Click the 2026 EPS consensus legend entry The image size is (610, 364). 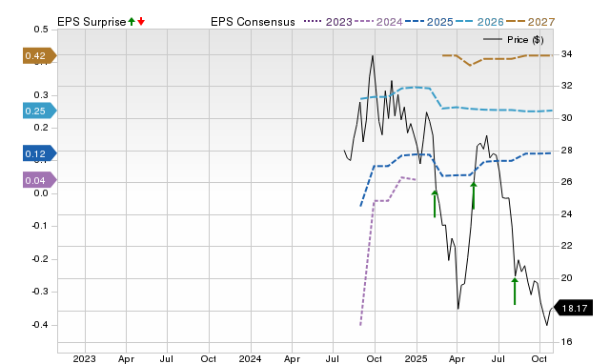(x=479, y=22)
